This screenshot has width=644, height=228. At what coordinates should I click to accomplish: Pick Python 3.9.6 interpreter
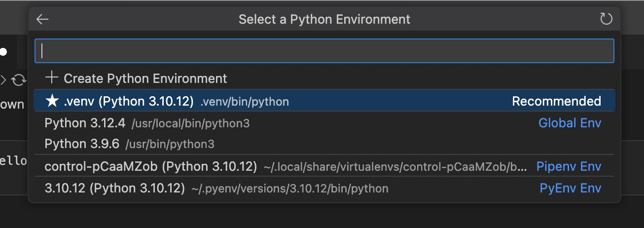[x=82, y=144]
